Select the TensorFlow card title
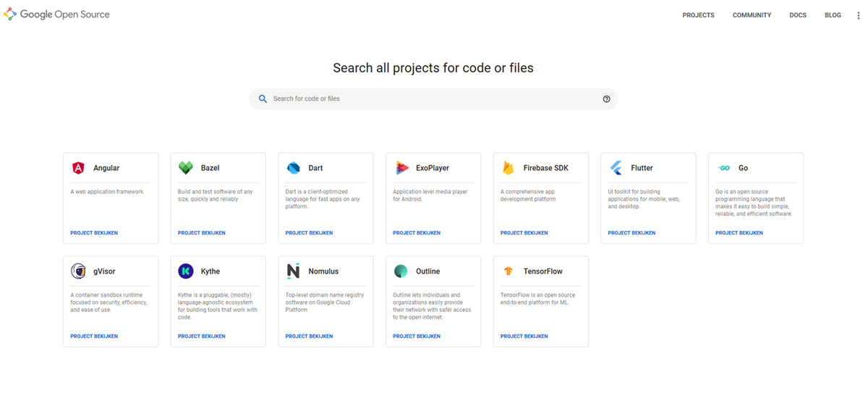The height and width of the screenshot is (406, 868). 543,271
